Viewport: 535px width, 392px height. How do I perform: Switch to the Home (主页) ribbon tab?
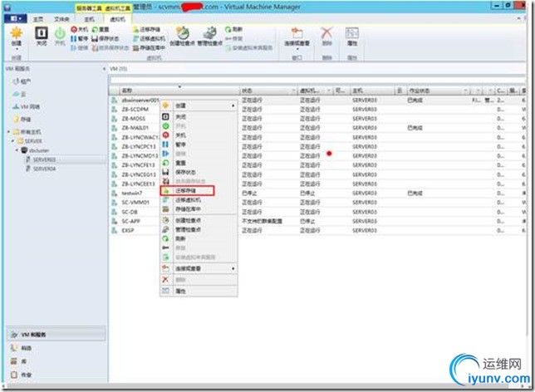point(38,19)
